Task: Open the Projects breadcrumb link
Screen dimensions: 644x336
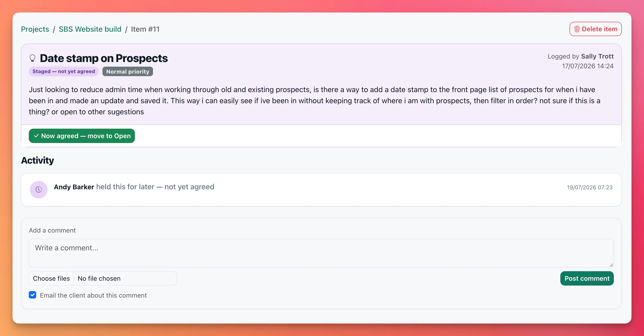Action: point(35,29)
